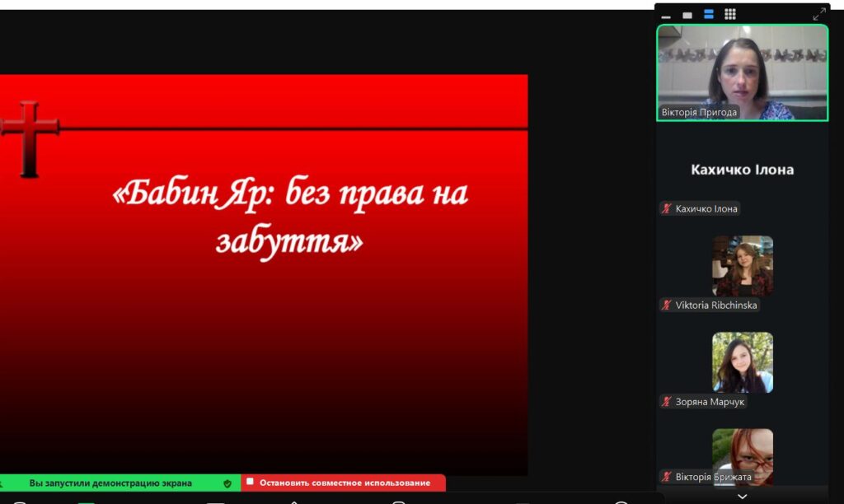Screen dimensions: 844x504
Task: Click the muted mic icon next to Вікторія Брижата
Action: pos(667,477)
